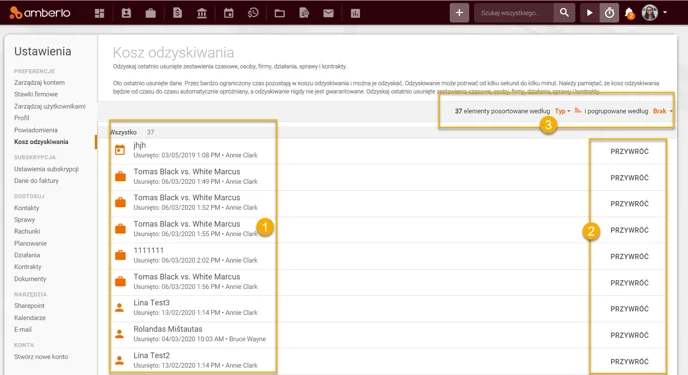Click the plus add-new button
Screen dimensions: 688x375
459,13
